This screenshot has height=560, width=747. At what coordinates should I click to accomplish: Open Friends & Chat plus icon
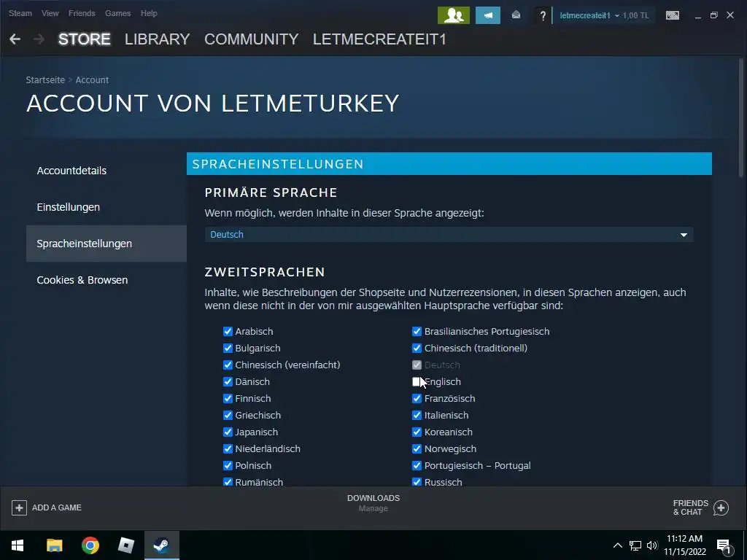pyautogui.click(x=721, y=507)
